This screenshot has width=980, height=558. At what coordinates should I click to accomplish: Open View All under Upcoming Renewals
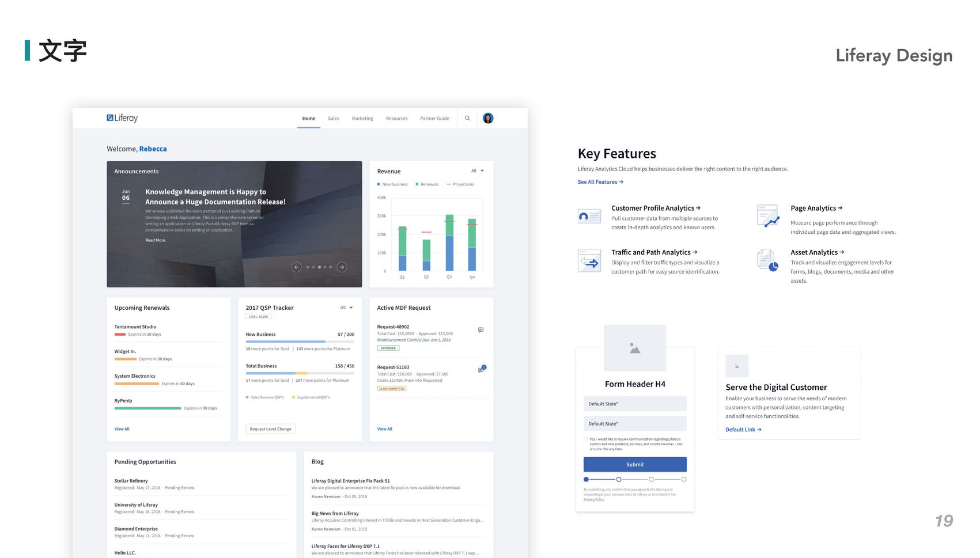122,429
